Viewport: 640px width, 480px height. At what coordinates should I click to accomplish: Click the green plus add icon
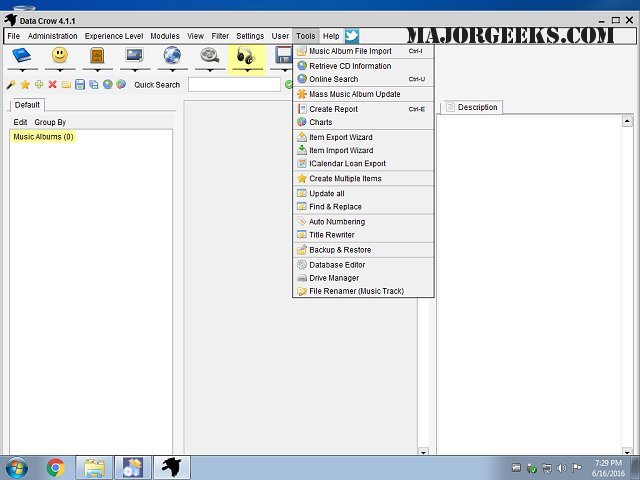(39, 84)
